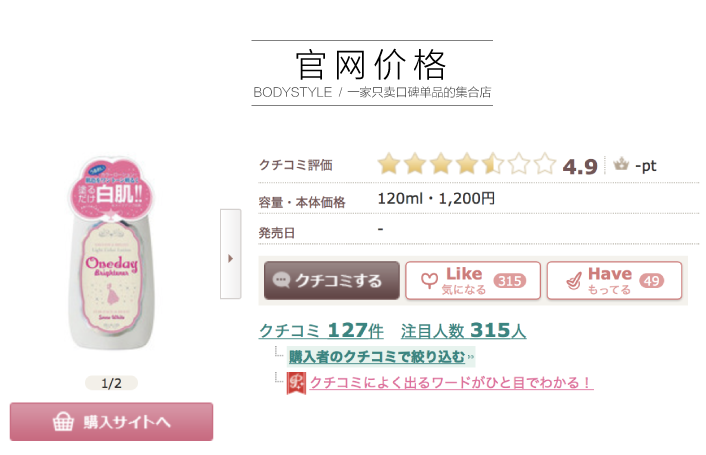Viewport: 706px width, 455px height.
Task: Click the first gold rating star
Action: click(388, 165)
